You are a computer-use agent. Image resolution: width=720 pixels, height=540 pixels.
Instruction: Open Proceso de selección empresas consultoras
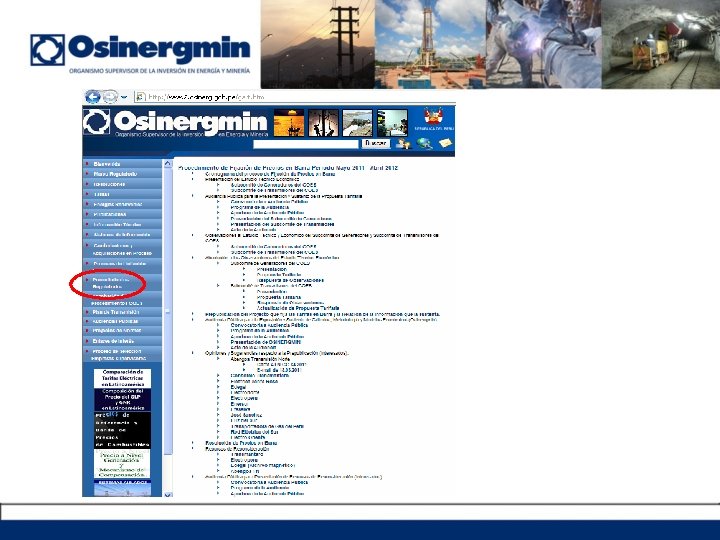(123, 354)
